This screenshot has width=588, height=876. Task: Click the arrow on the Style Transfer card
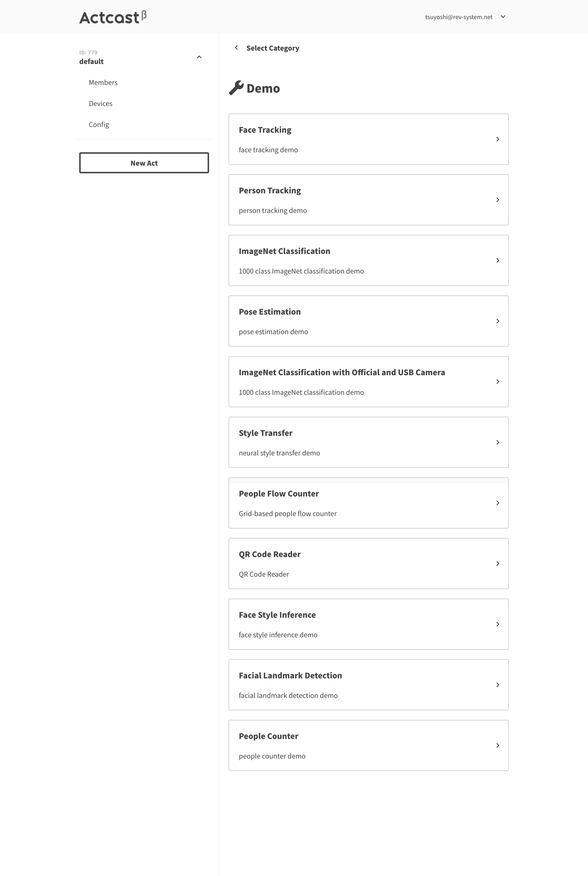tap(498, 443)
